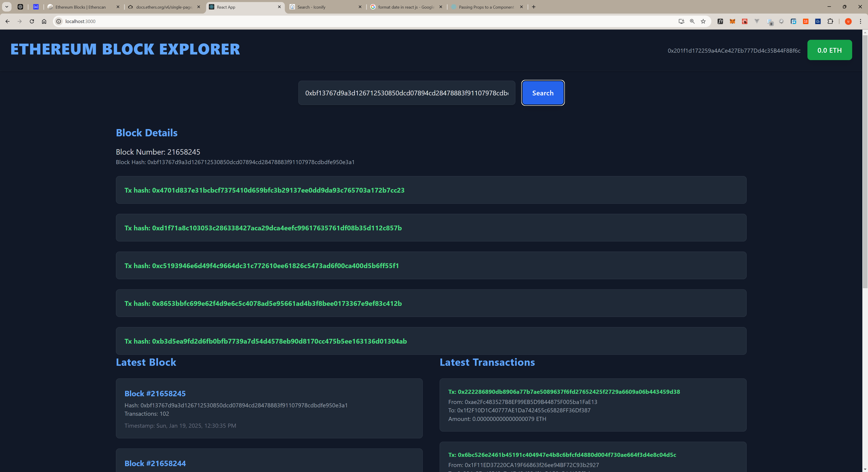The width and height of the screenshot is (868, 472).
Task: Close the format date Google tab
Action: (x=440, y=7)
